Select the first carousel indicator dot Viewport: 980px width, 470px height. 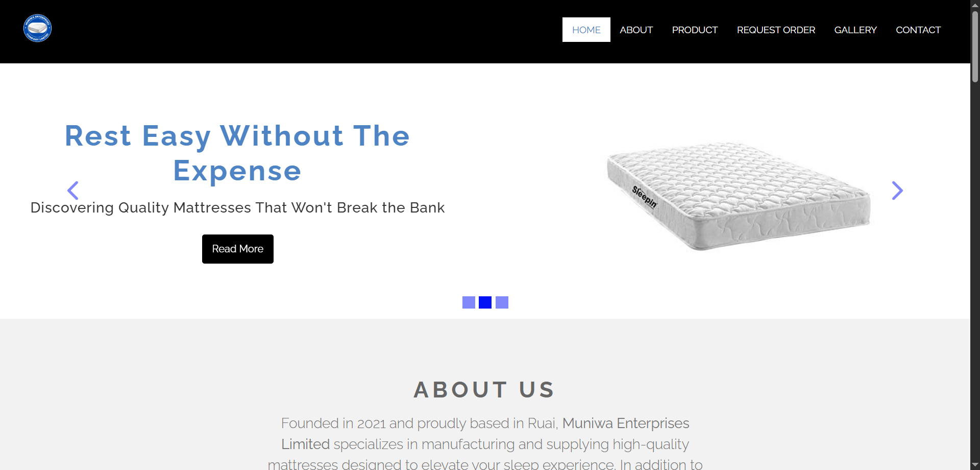pyautogui.click(x=468, y=302)
